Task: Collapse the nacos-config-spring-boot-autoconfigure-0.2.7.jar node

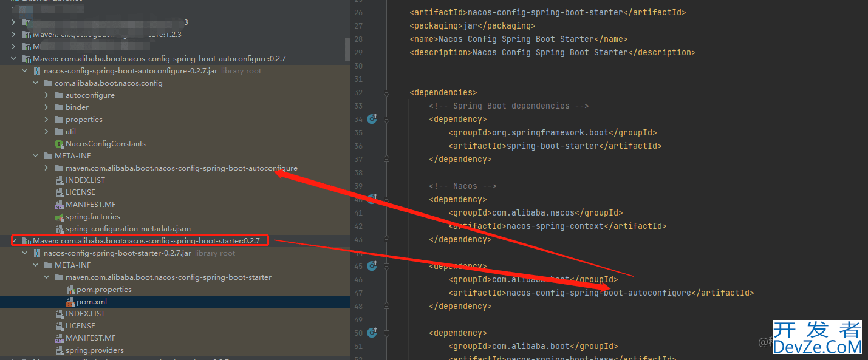Action: 24,71
